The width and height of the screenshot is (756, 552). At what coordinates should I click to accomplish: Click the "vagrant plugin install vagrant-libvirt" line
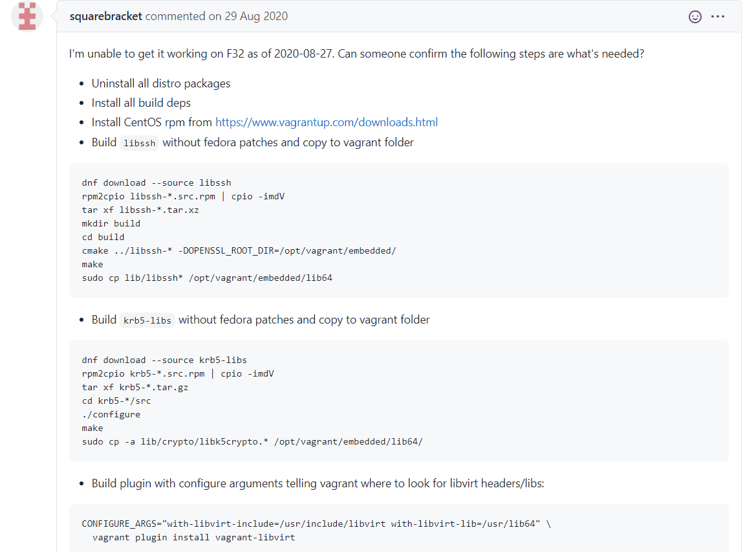point(194,537)
